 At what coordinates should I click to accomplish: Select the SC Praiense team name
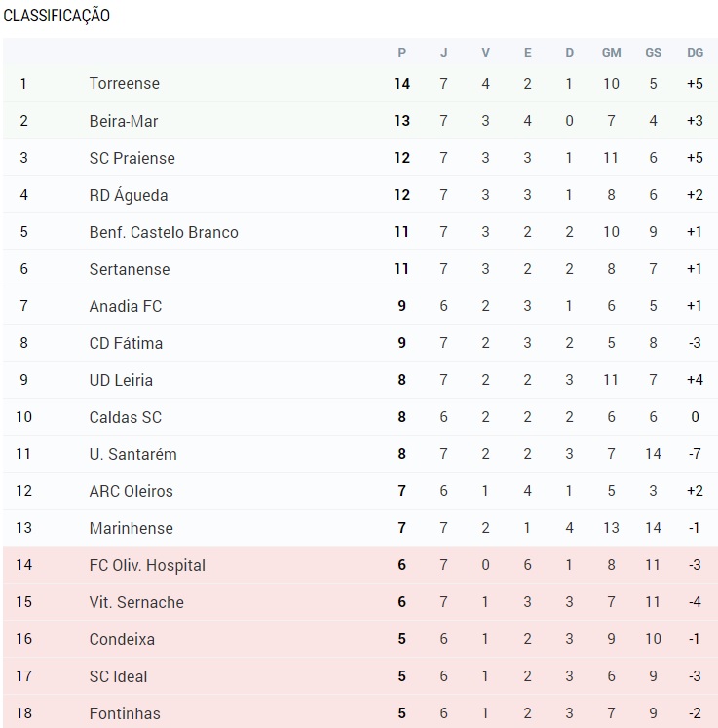132,158
